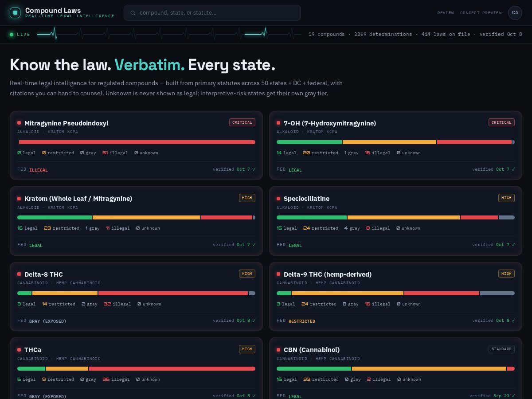Click the red status square beside THCa

click(19, 350)
